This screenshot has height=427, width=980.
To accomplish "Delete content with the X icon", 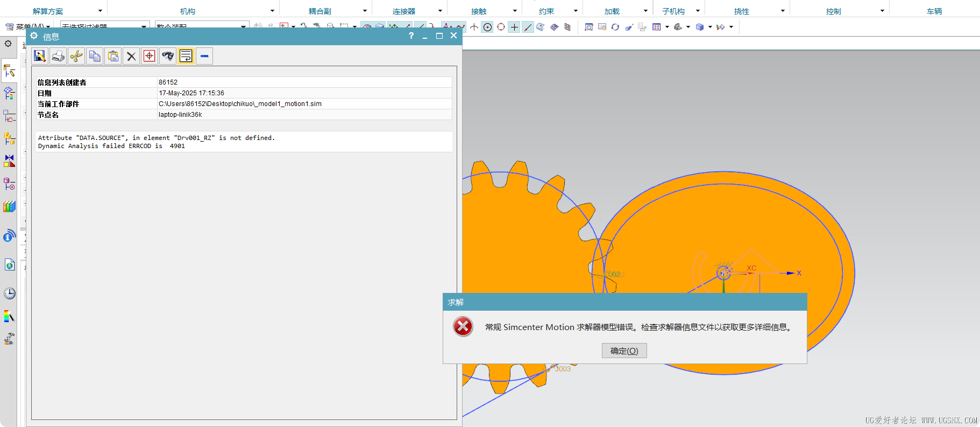I will 131,56.
